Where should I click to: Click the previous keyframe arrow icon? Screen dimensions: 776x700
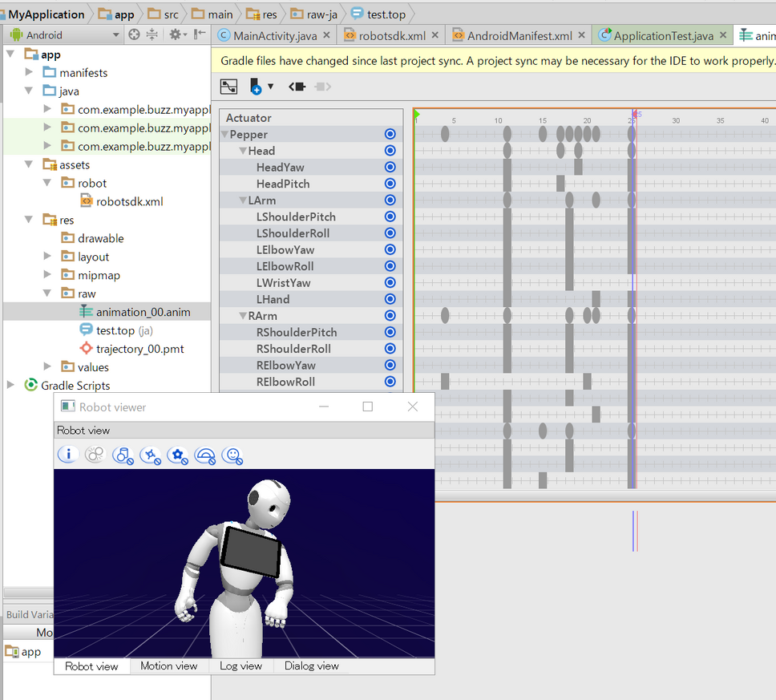point(297,87)
